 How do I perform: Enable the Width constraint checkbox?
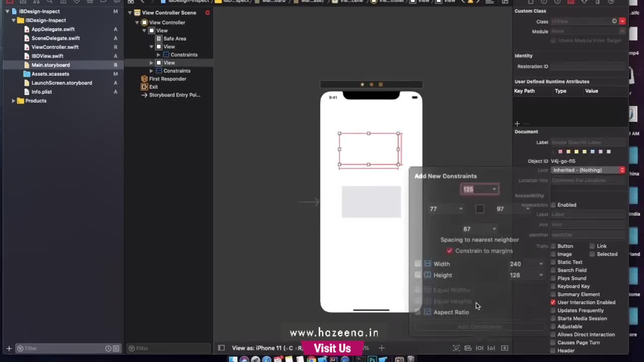(418, 263)
